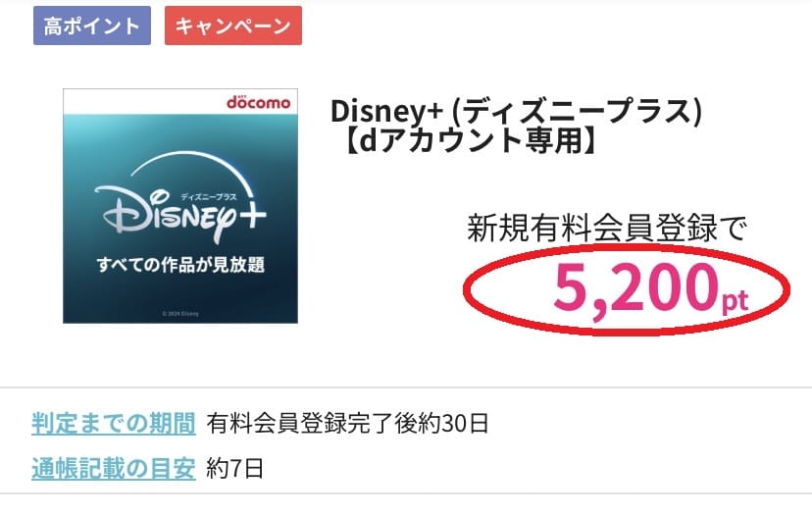This screenshot has width=812, height=516.
Task: Click すべての作品が見放題 caption on banner
Action: point(180,265)
